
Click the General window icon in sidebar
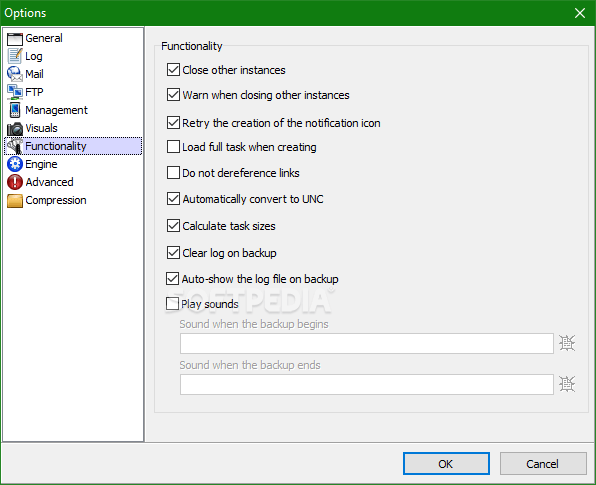click(x=15, y=39)
